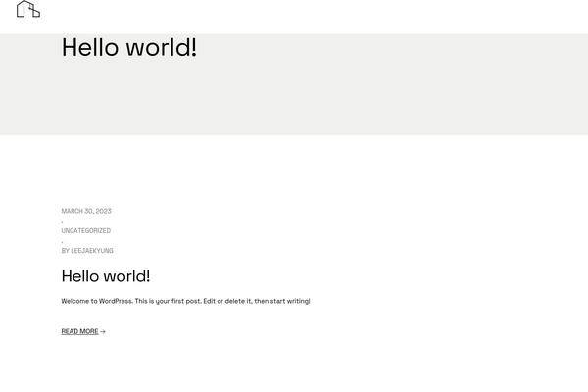Open the author link 'By leejaekyung'

(x=87, y=251)
